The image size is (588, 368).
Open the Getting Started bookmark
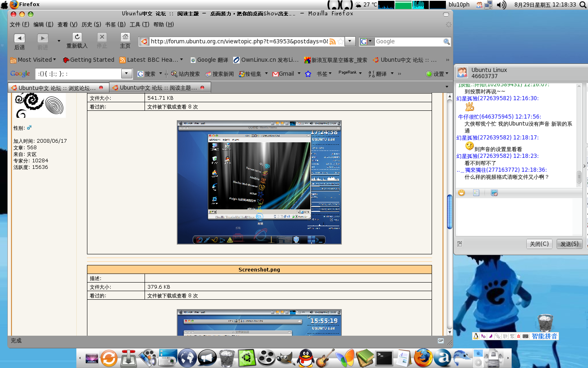88,60
